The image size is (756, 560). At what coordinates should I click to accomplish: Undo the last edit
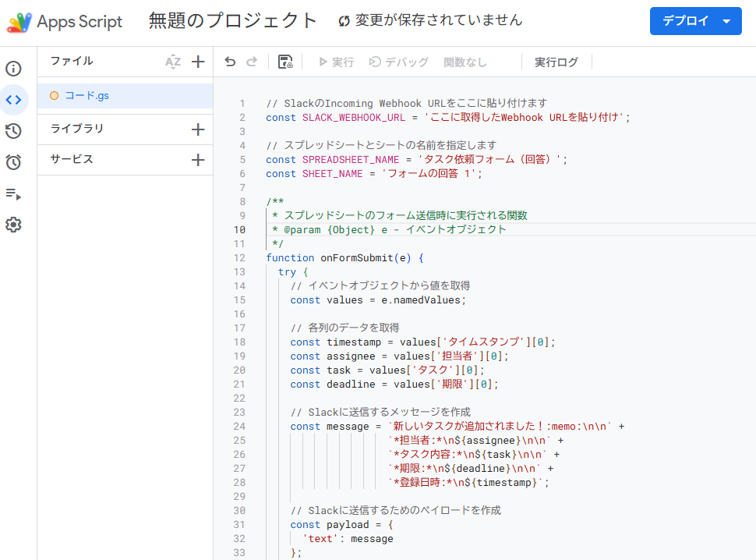pyautogui.click(x=230, y=62)
